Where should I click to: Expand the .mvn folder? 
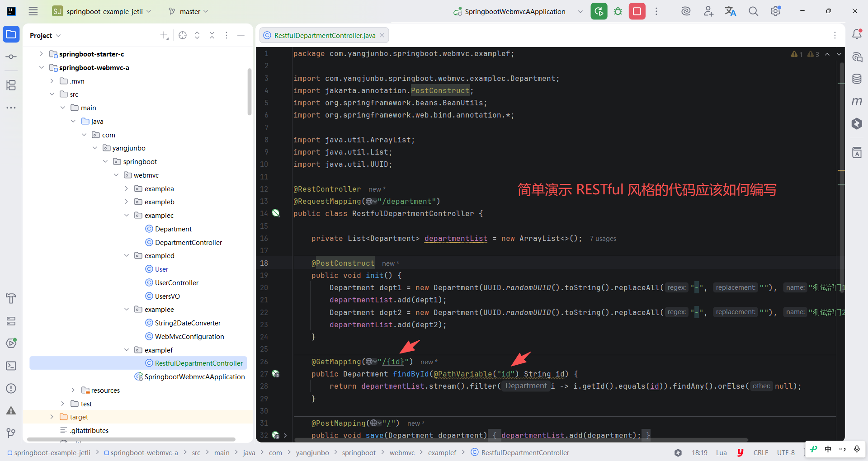(x=52, y=81)
